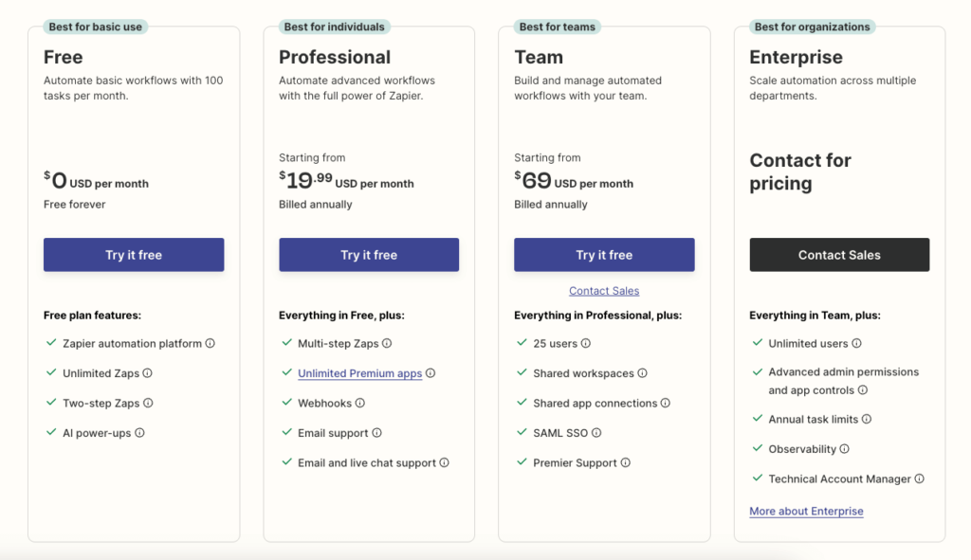Screen dimensions: 971x560
Task: Open info tooltip for Observability
Action: click(845, 448)
